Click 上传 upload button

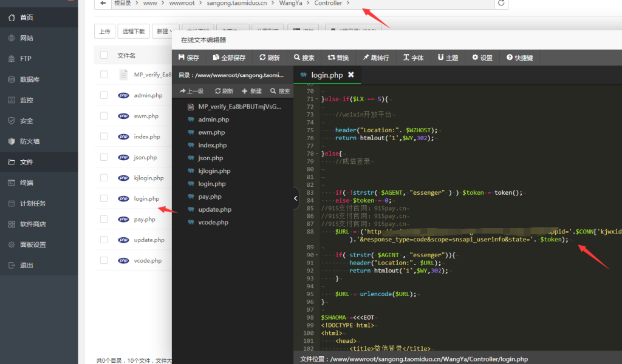click(x=104, y=31)
